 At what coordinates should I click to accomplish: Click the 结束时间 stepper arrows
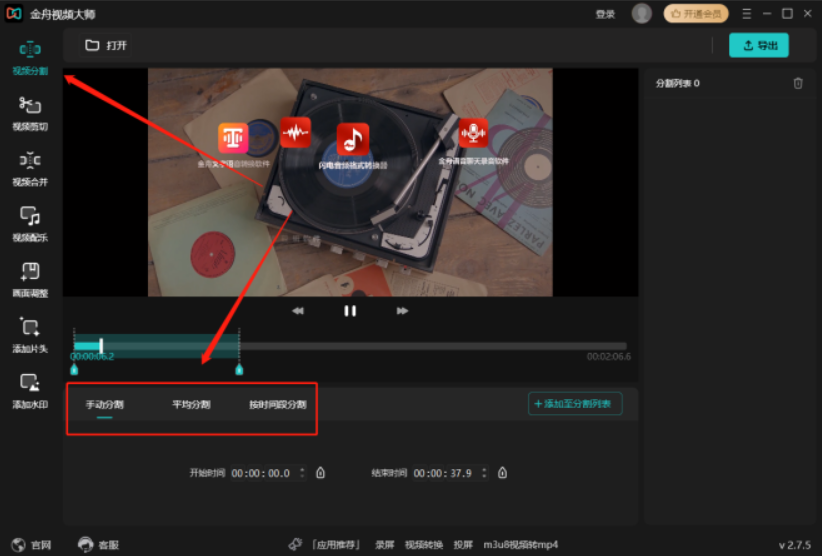click(x=484, y=473)
